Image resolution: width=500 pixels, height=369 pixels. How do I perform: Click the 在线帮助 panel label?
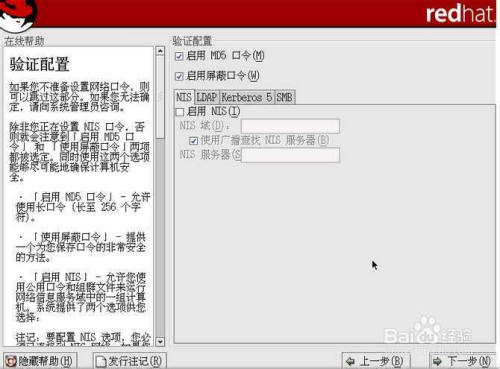tap(24, 41)
